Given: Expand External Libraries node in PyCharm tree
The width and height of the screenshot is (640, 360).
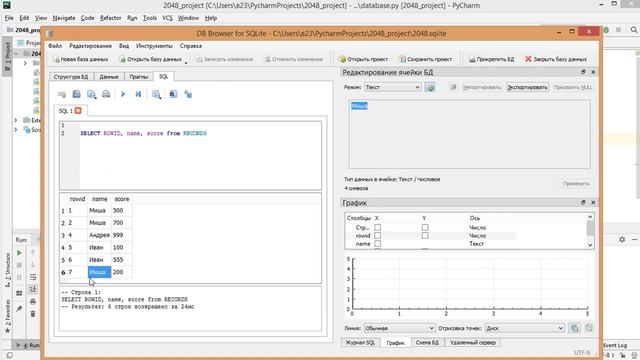Looking at the screenshot, I should pyautogui.click(x=16, y=120).
